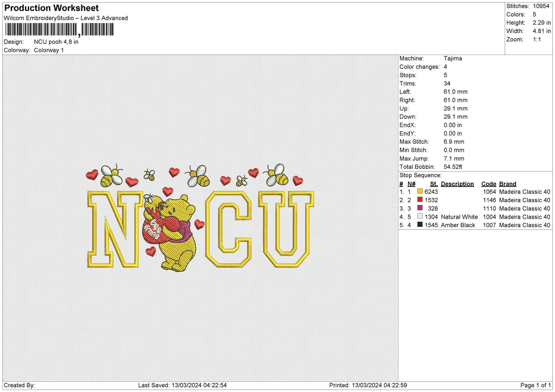Viewport: 555px width, 392px height.
Task: Click the 'Production Worksheet' title
Action: [x=51, y=8]
